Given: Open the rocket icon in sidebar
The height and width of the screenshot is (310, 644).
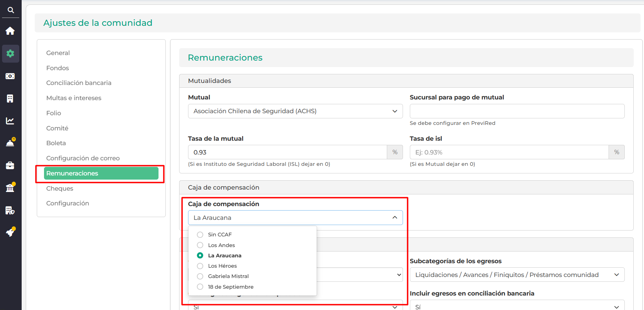Looking at the screenshot, I should click(10, 232).
